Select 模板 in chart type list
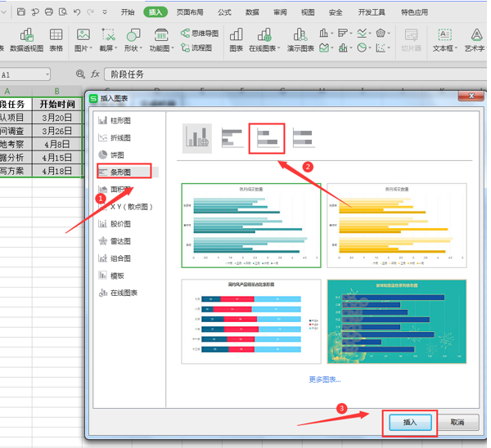This screenshot has width=491, height=448. [x=111, y=276]
